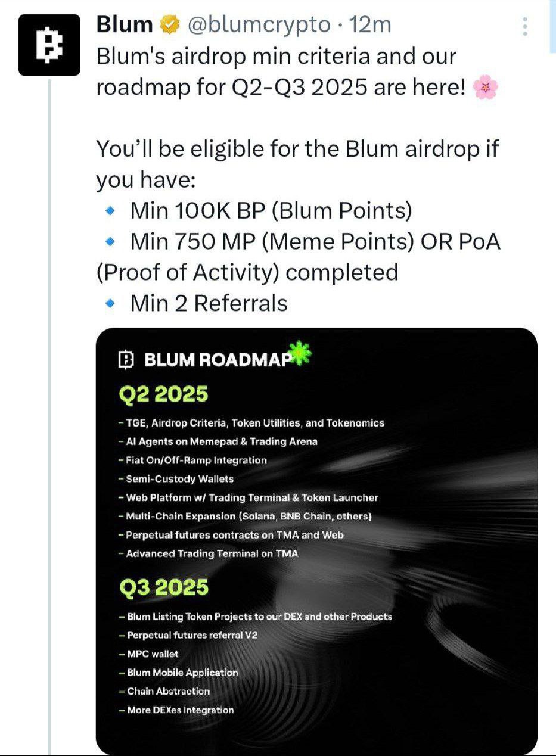Click the gold verified badge
Screen dimensions: 556x756
pos(169,25)
